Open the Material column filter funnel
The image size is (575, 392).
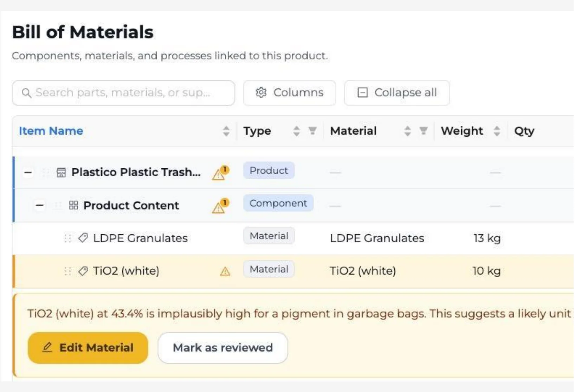[x=424, y=131]
